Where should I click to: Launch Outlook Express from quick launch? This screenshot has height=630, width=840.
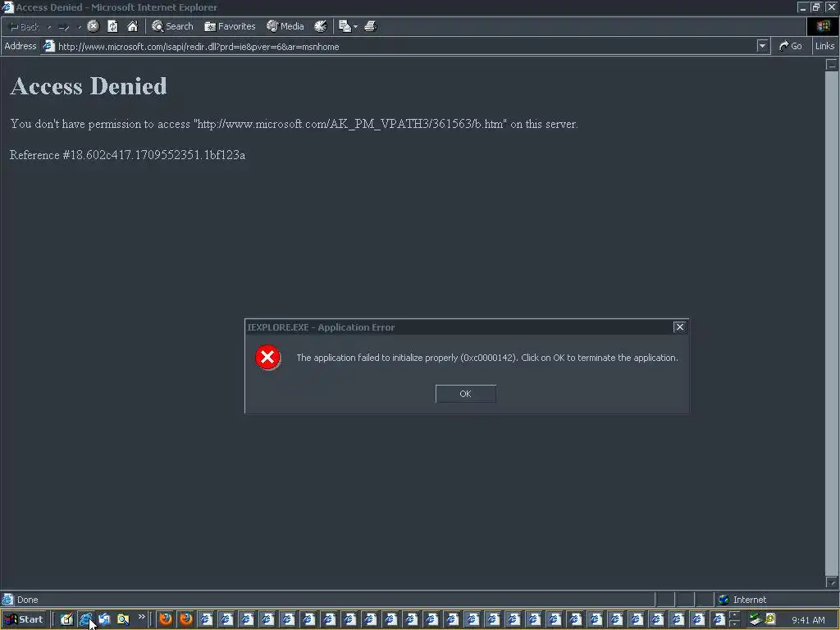click(x=104, y=619)
